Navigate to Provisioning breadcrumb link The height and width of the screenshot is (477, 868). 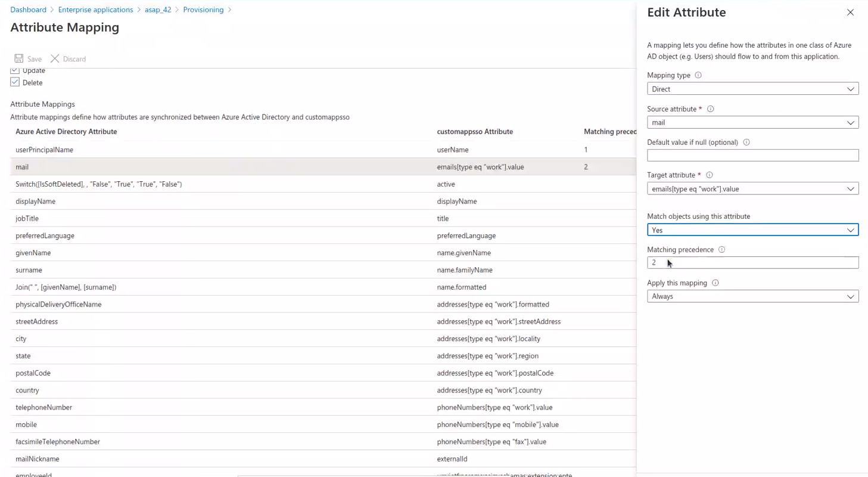pos(203,10)
